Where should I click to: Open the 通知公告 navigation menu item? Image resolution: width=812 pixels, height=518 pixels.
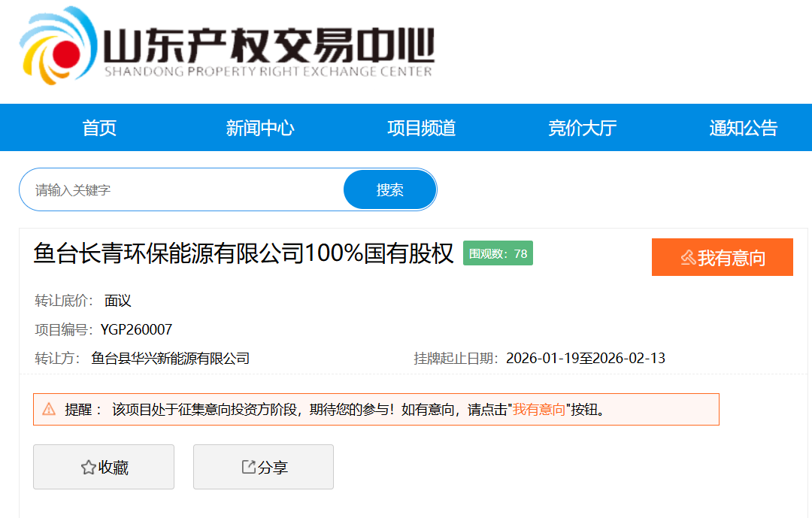coord(743,128)
